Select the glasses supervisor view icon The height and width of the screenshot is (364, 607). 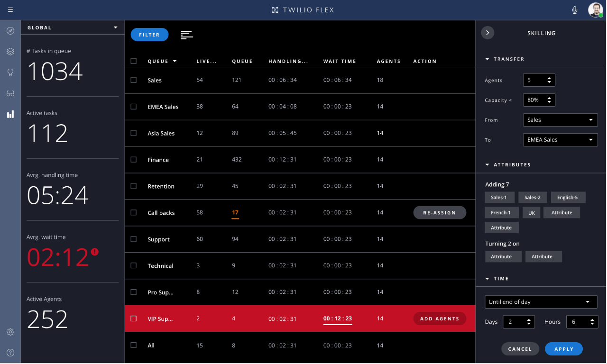pos(10,93)
